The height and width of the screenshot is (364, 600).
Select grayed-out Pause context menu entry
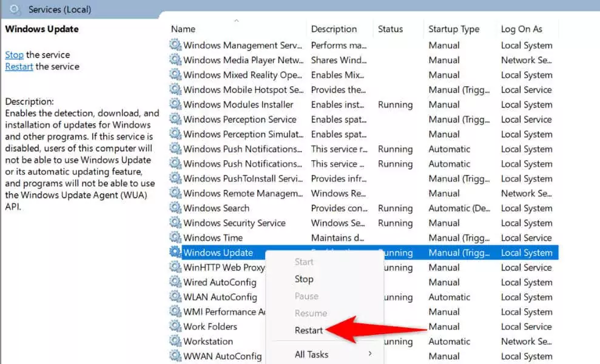coord(306,296)
